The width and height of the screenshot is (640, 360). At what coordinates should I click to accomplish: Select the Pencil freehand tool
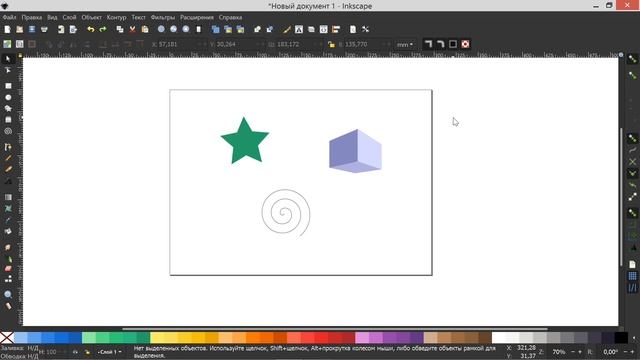[8, 158]
